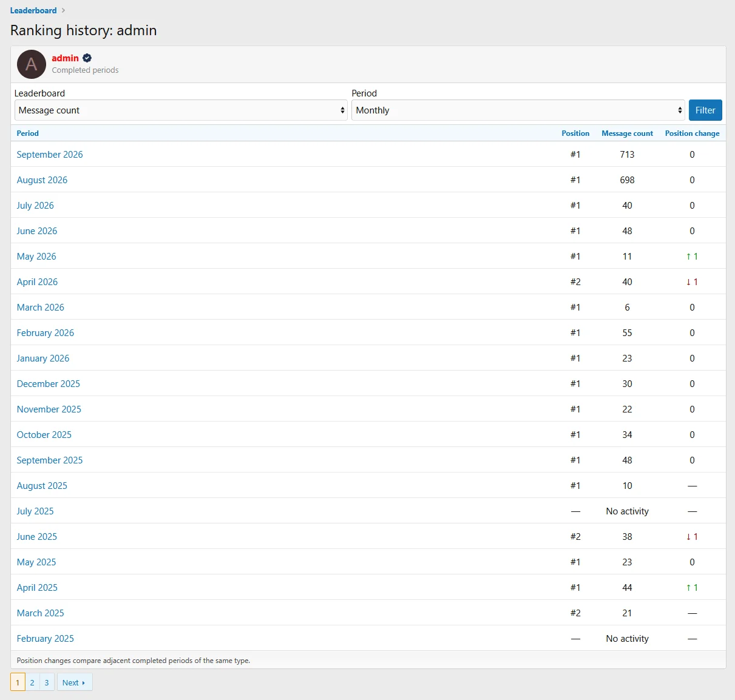Screen dimensions: 735x700
Task: Open the April 2026 period
Action: pos(37,282)
